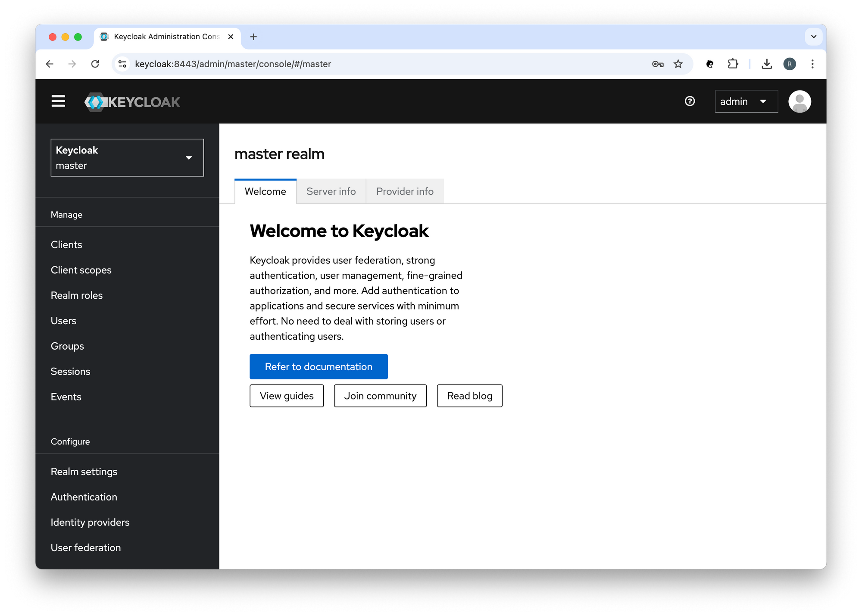Viewport: 862px width, 616px height.
Task: Switch to Provider info tab
Action: point(404,191)
